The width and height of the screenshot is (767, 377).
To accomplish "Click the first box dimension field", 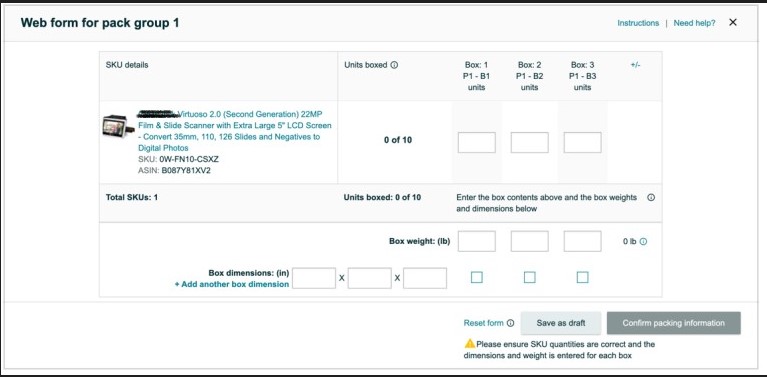I will tap(314, 278).
